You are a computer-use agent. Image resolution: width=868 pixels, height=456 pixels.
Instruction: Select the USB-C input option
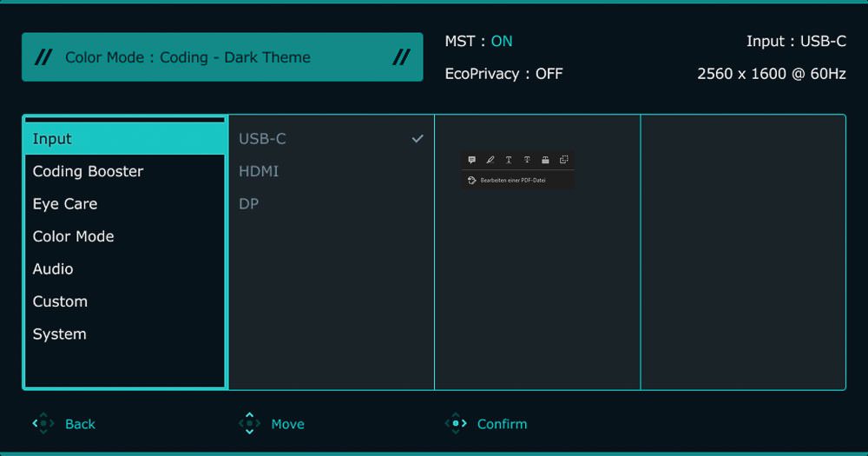pyautogui.click(x=262, y=139)
